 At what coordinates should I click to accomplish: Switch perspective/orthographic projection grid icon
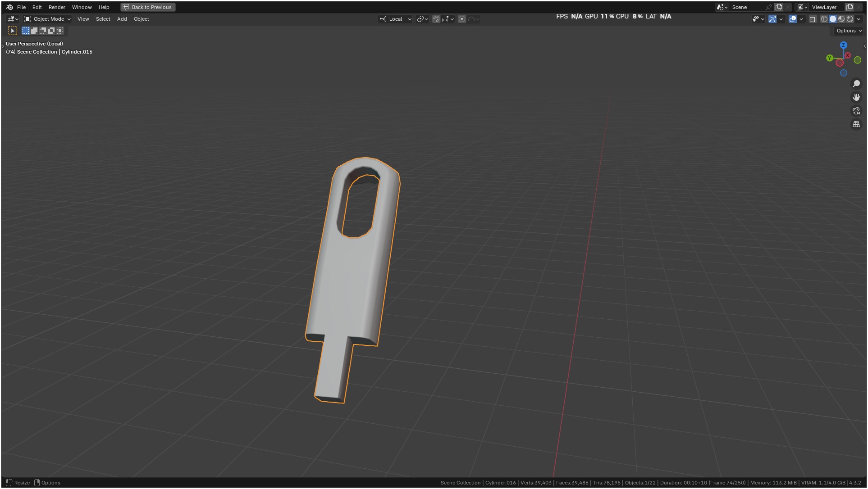click(856, 124)
